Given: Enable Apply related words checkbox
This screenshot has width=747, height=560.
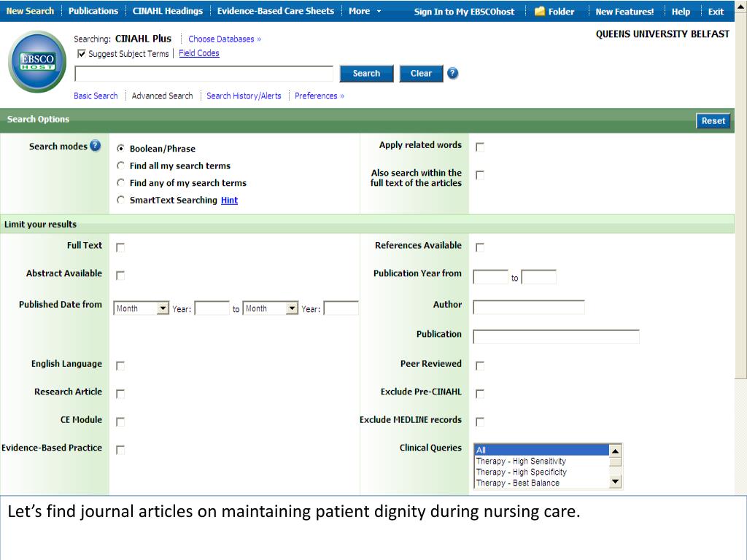Looking at the screenshot, I should point(480,147).
